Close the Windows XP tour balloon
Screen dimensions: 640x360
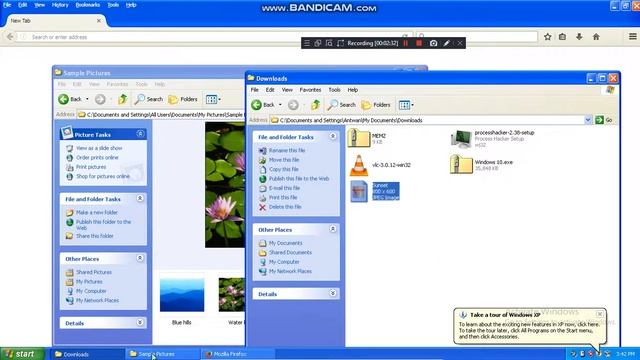point(599,314)
